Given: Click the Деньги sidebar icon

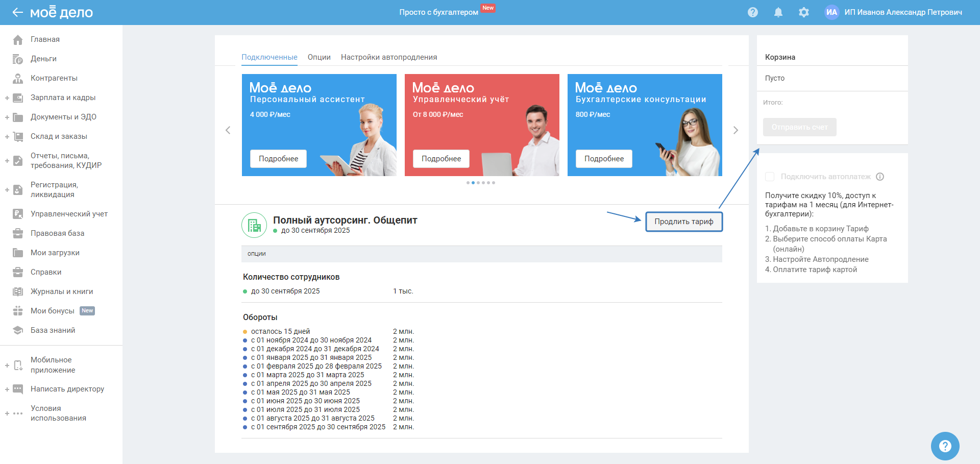Looking at the screenshot, I should 18,59.
